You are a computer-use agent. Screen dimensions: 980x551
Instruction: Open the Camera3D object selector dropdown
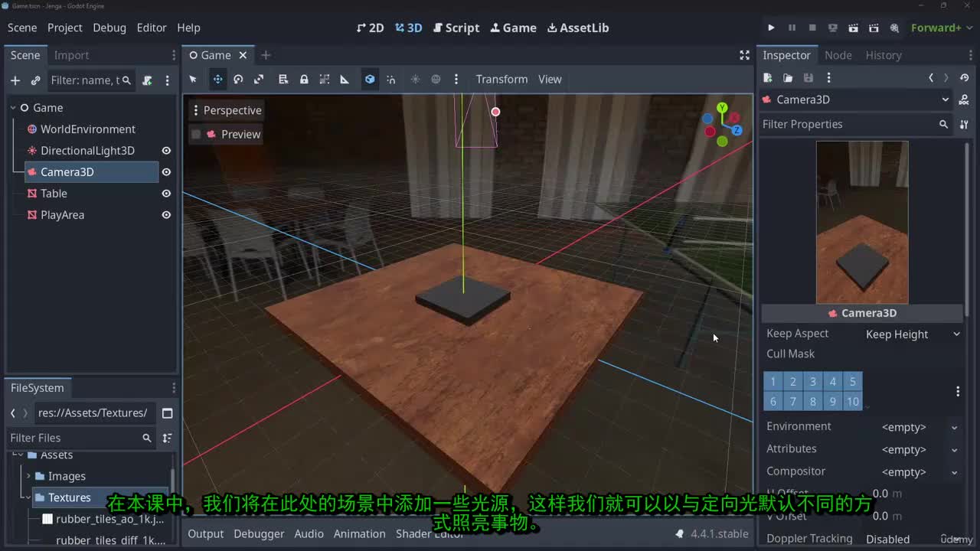(856, 99)
